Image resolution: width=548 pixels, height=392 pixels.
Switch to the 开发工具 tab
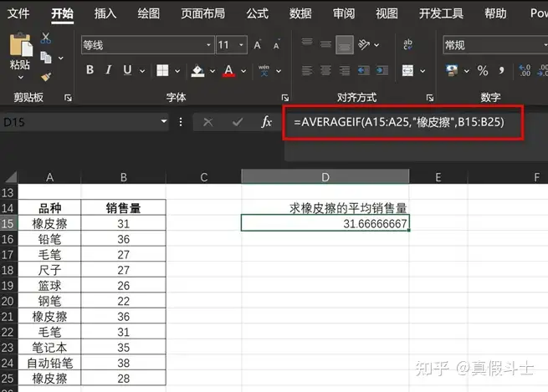click(x=441, y=13)
